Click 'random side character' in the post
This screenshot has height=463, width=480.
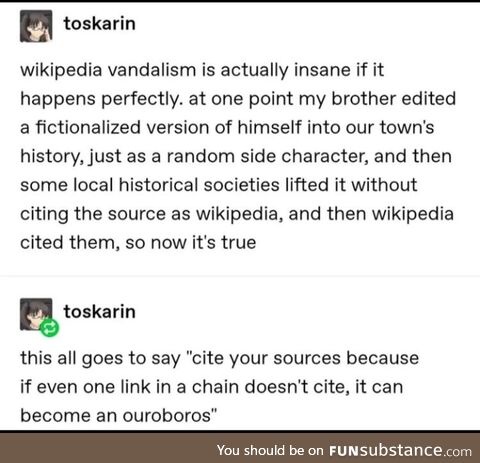click(267, 156)
